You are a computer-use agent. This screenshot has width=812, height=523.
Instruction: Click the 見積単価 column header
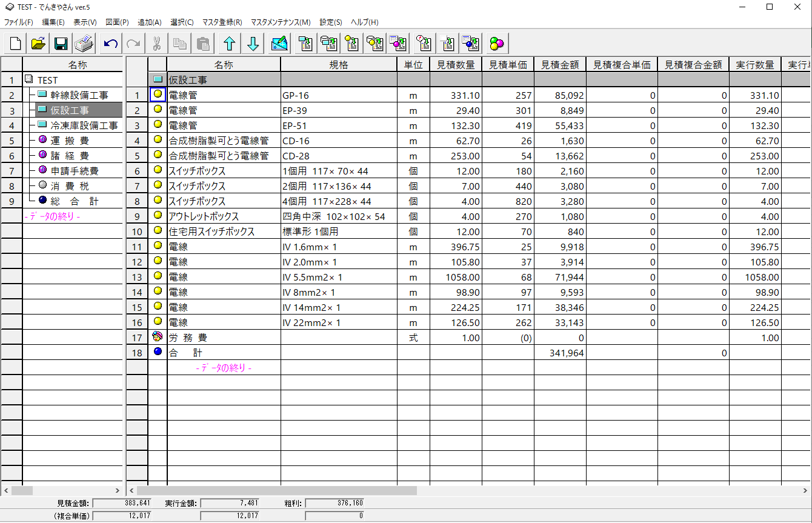pyautogui.click(x=508, y=65)
